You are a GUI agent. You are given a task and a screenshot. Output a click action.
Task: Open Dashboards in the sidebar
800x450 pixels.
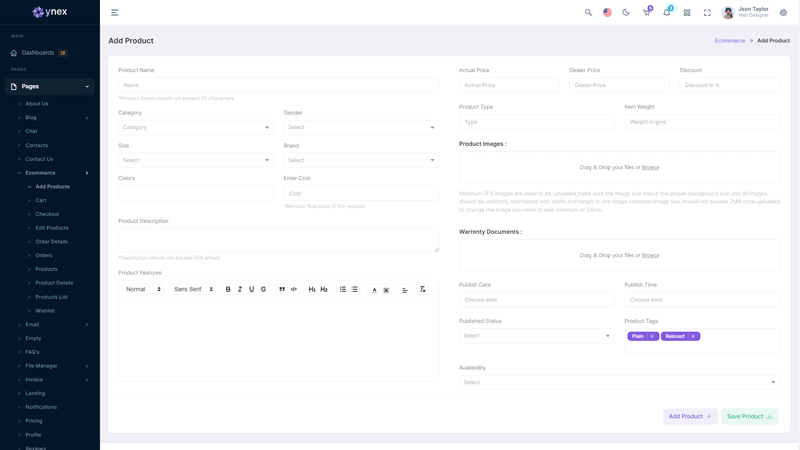38,53
